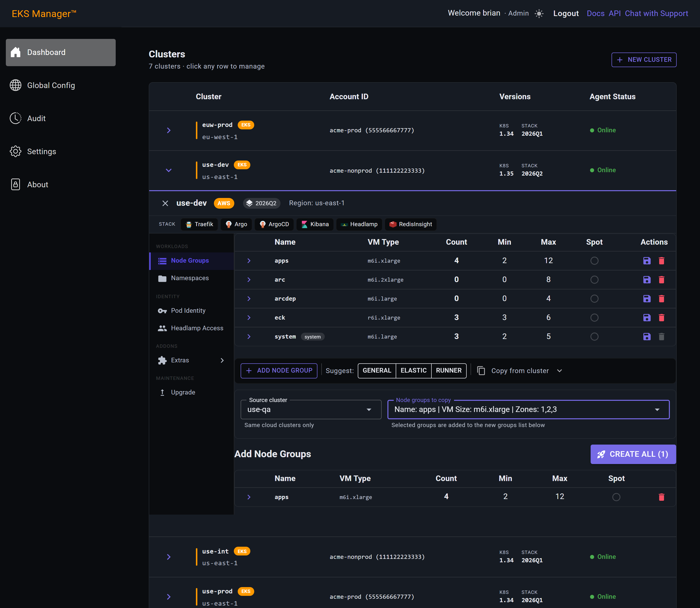
Task: Expand the Extras addons menu
Action: (x=192, y=360)
